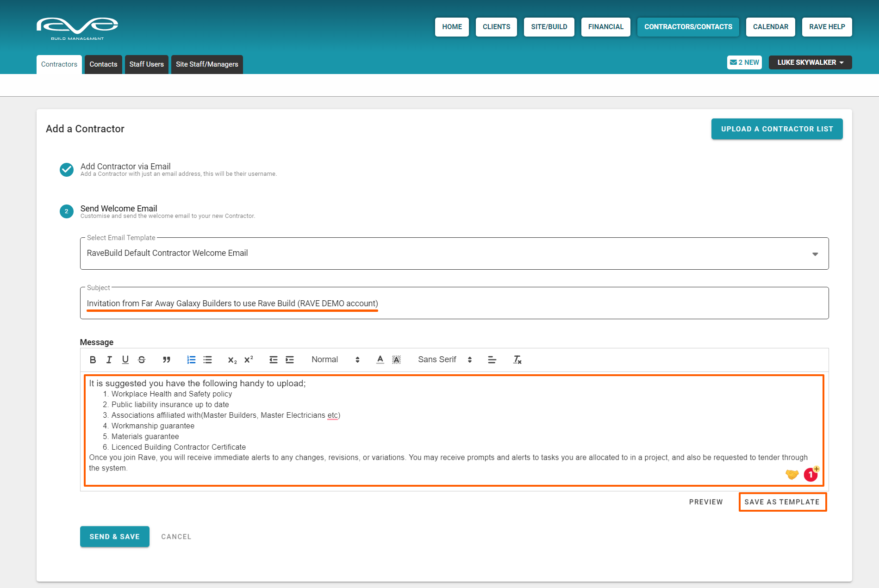Screen dimensions: 879x588
Task: Click the 'Licenced Building Contractor Certificate' line
Action: [179, 447]
